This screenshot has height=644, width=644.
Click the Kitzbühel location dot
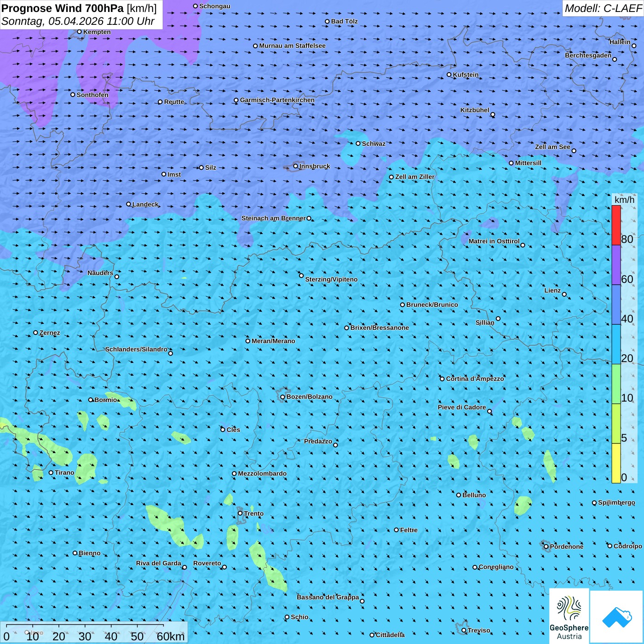(493, 115)
